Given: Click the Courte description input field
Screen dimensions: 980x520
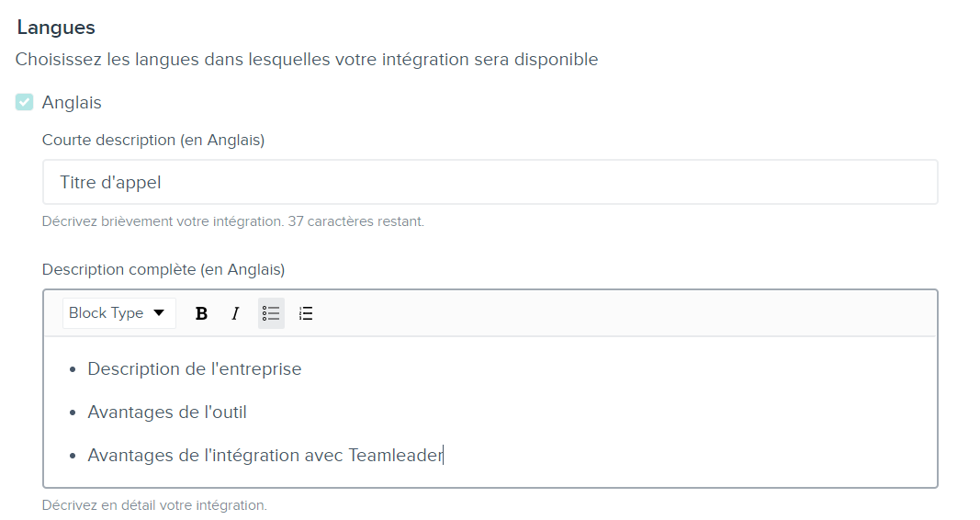Looking at the screenshot, I should 490,182.
